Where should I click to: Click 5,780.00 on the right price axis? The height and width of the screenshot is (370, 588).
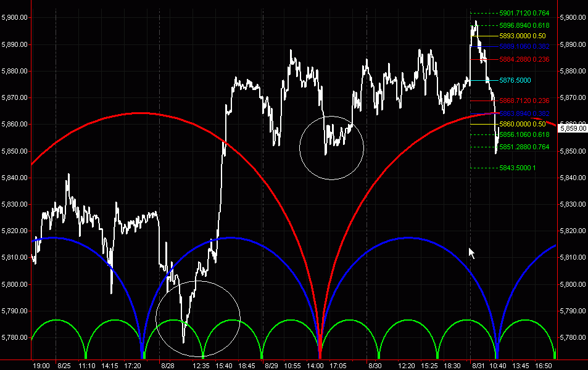pyautogui.click(x=573, y=337)
